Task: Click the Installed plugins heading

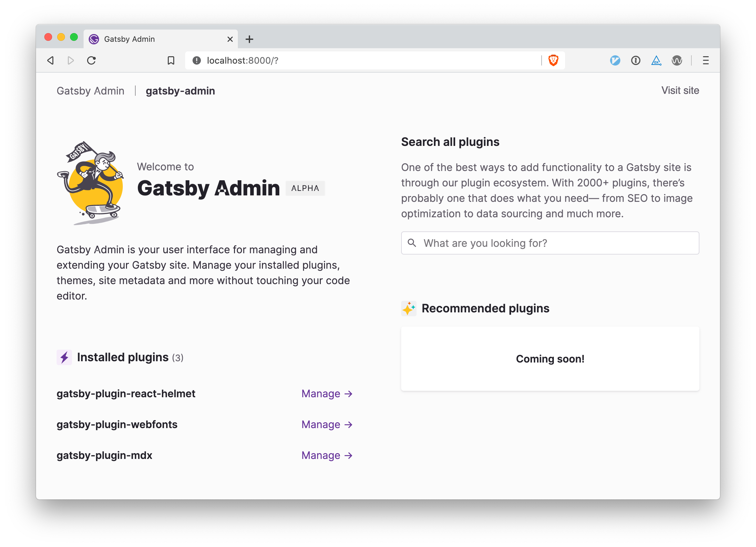Action: [123, 357]
